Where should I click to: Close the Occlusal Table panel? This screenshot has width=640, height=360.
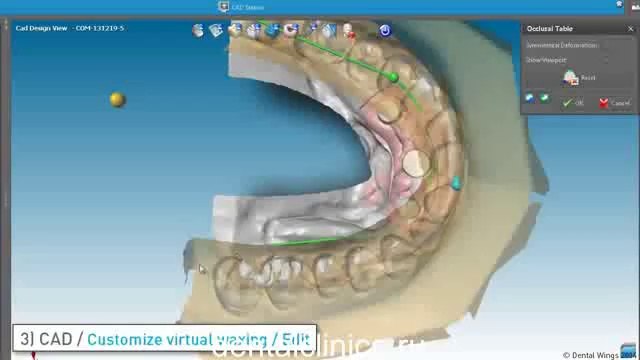(x=631, y=29)
